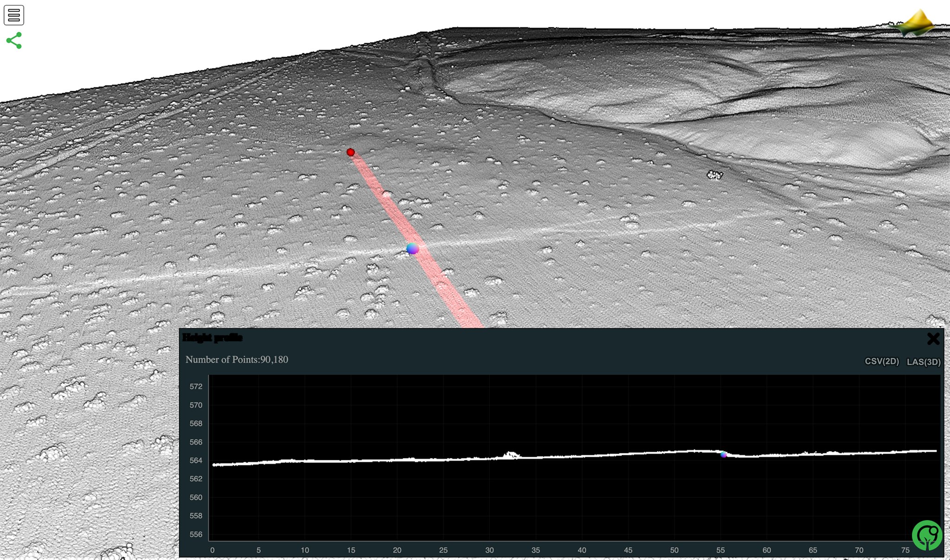This screenshot has height=560, width=950.
Task: Download profile as LAS(3D)
Action: 924,362
